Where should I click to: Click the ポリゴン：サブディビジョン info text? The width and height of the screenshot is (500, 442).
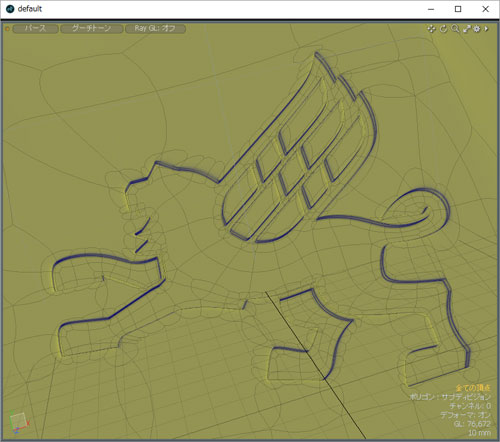(450, 397)
